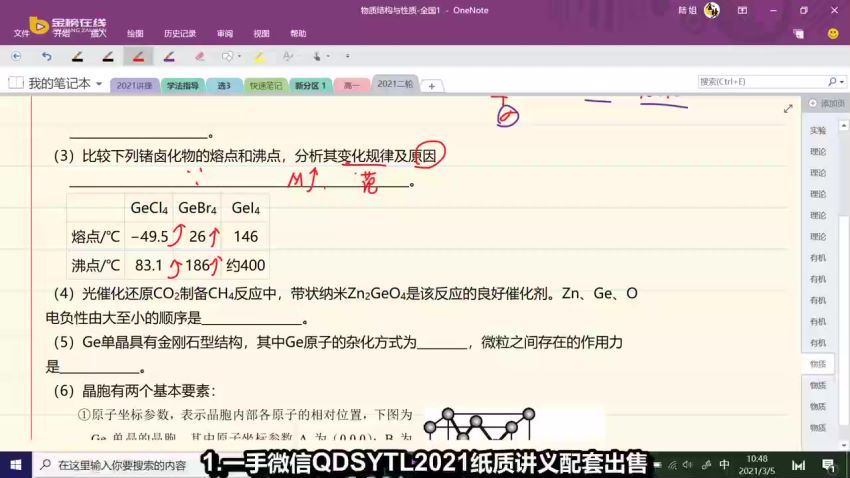The height and width of the screenshot is (478, 850).
Task: Open the touch mode dropdown arrow
Action: 328,56
